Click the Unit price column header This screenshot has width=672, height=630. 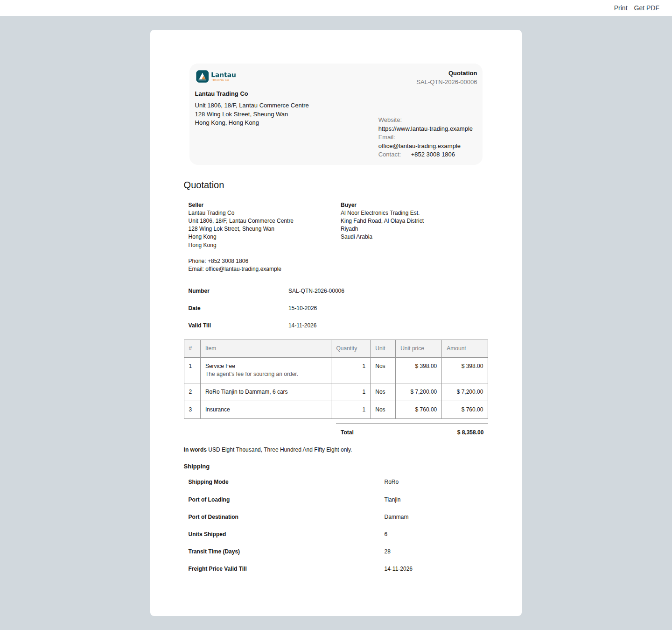(x=418, y=348)
